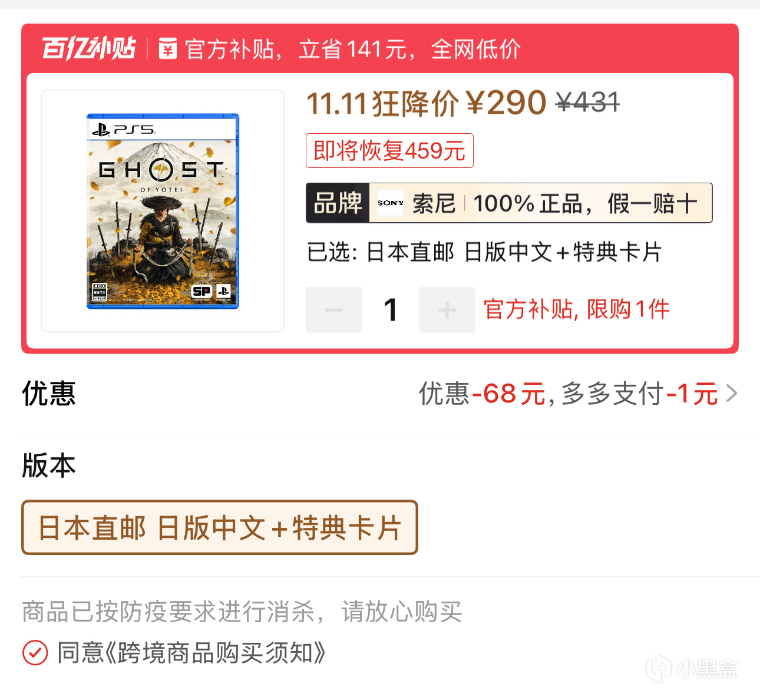This screenshot has width=760, height=700.
Task: Click the minus quantity button
Action: 334,310
